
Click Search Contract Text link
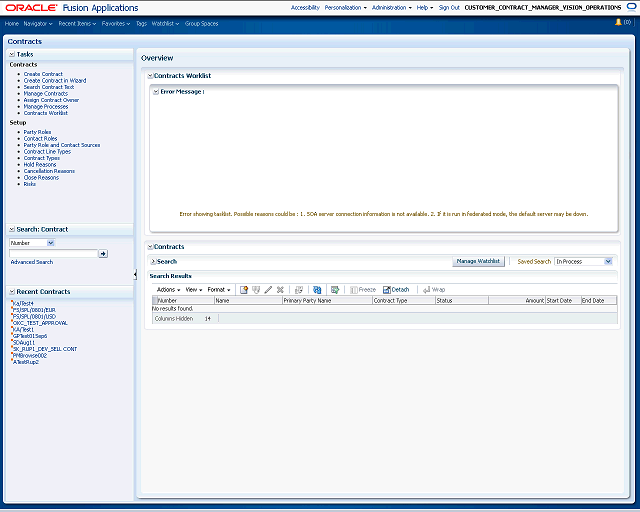point(49,87)
